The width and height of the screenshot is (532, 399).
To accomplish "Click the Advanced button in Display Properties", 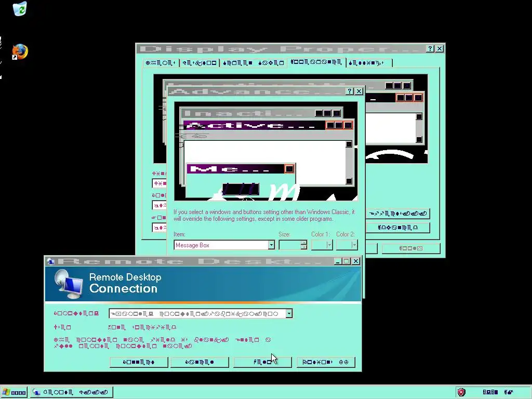I will (397, 228).
